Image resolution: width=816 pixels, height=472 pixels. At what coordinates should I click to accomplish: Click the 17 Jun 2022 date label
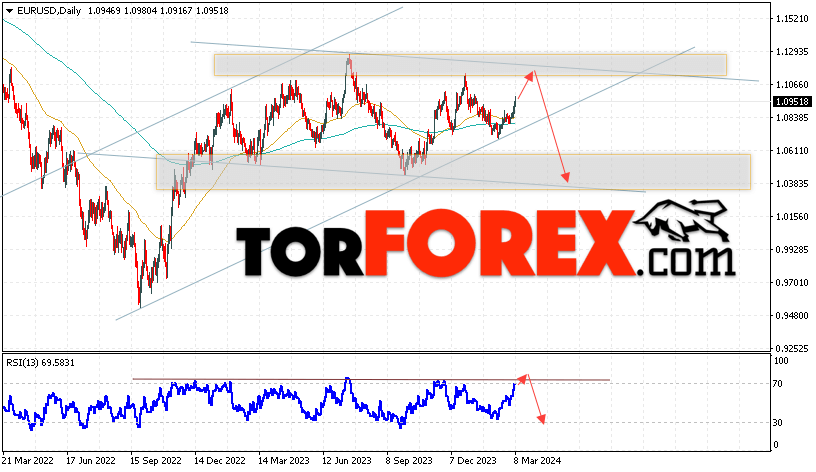[91, 461]
